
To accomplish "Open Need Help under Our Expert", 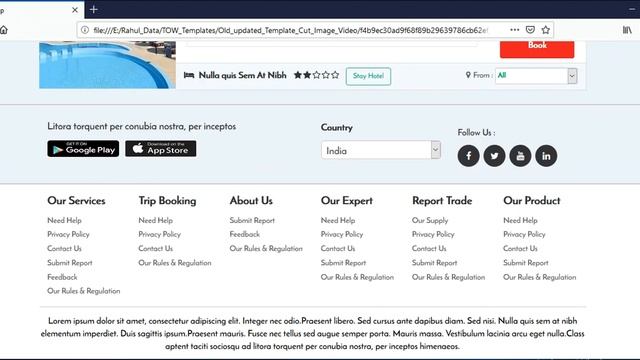I will coord(338,220).
